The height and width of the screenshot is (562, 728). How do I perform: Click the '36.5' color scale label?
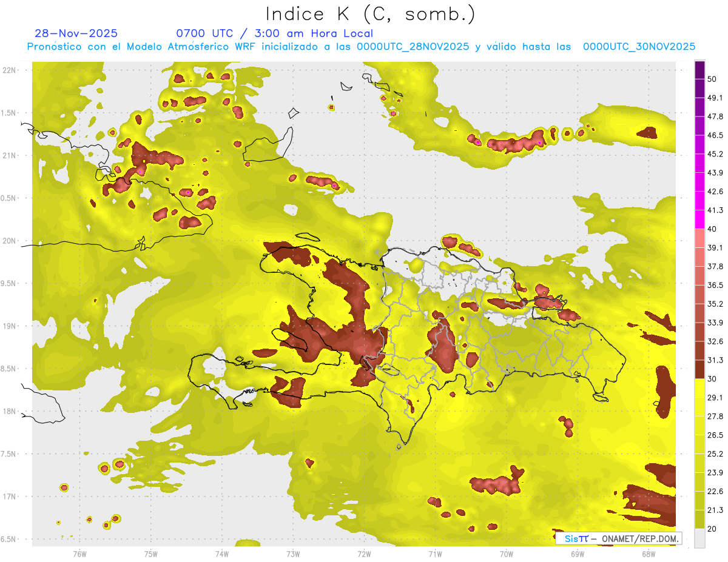[715, 285]
